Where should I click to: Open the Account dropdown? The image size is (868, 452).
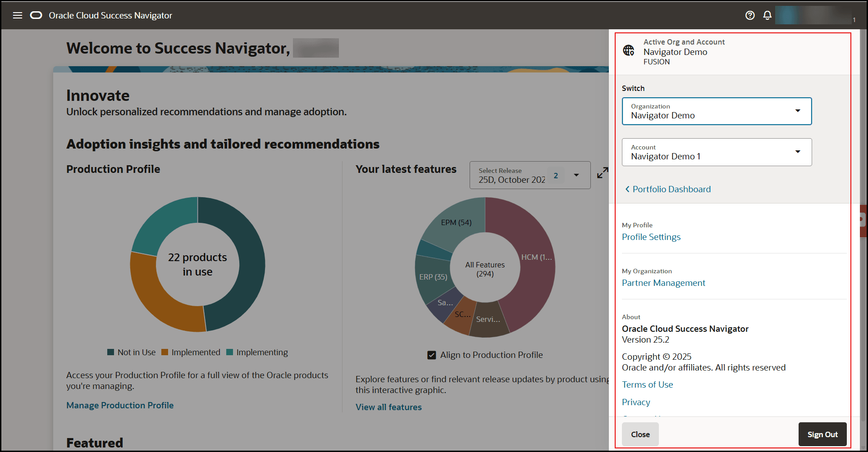coord(717,152)
